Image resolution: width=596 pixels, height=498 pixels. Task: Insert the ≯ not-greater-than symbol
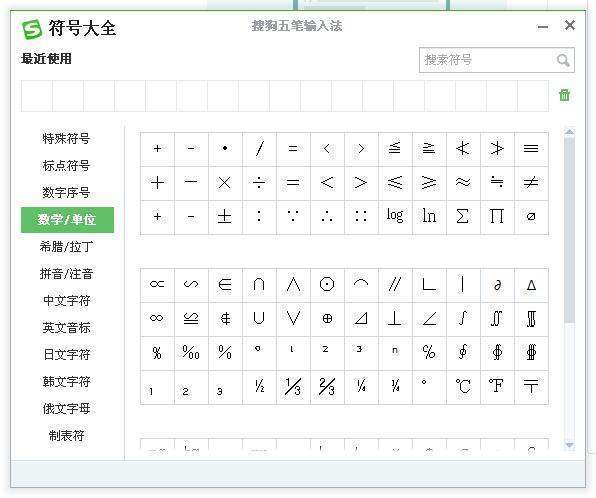tap(497, 149)
